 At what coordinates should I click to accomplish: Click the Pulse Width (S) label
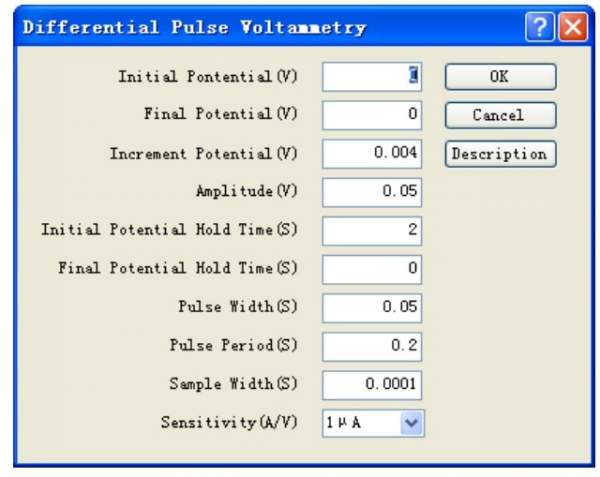pos(237,307)
